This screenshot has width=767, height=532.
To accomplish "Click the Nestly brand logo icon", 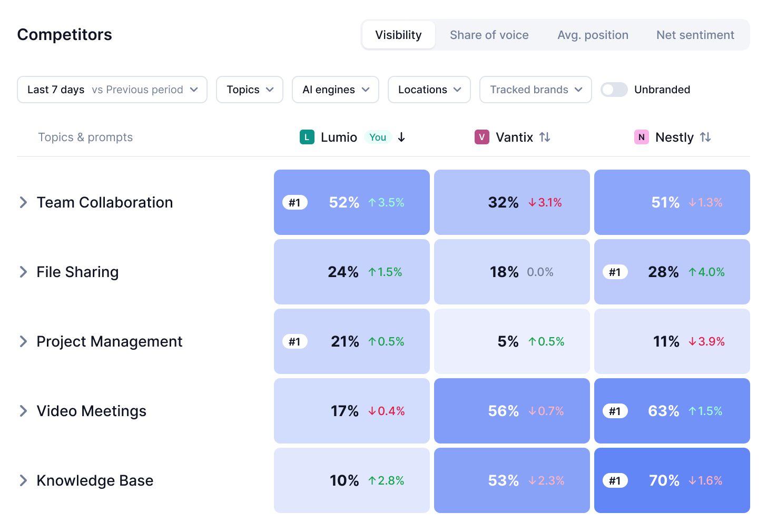I will 642,137.
